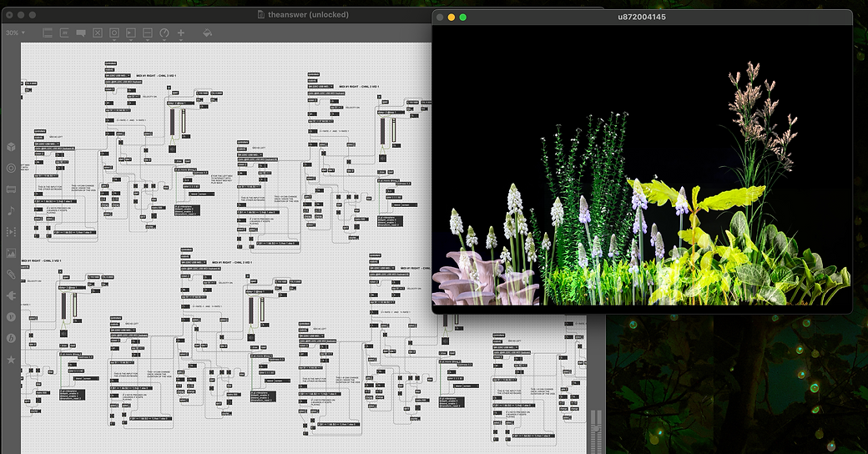Click the Add (+) icon in top toolbar
868x454 pixels.
pyautogui.click(x=180, y=33)
